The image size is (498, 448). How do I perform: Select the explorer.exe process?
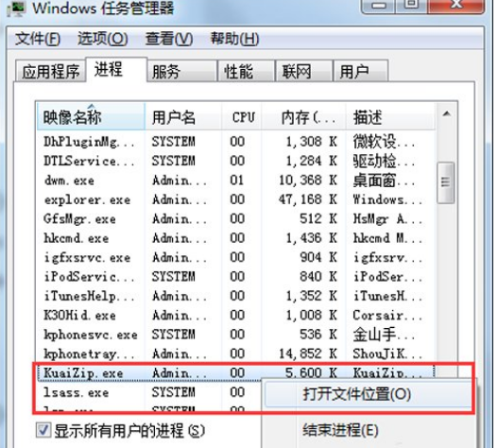tap(235, 199)
